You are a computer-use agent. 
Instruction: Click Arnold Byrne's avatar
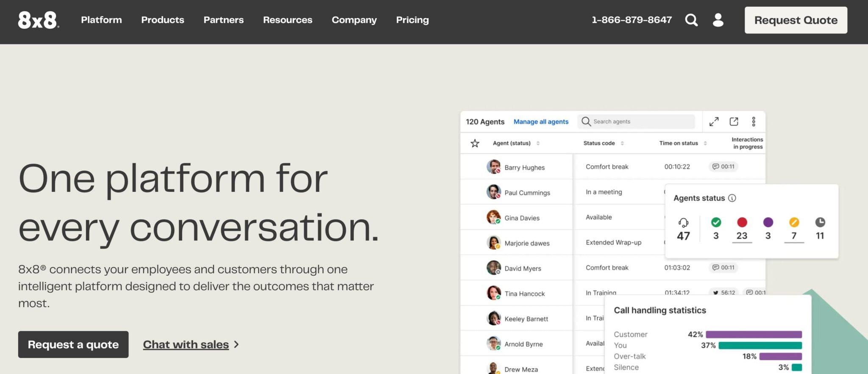[494, 343]
